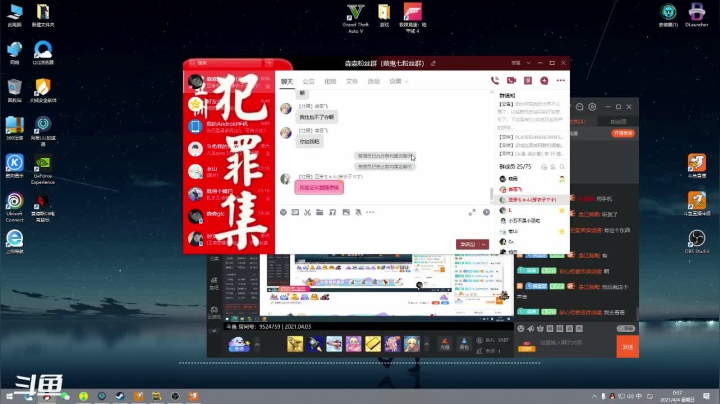Viewport: 720px width, 404px height.
Task: Switch to the activities tab in QQ group
Action: click(x=373, y=82)
